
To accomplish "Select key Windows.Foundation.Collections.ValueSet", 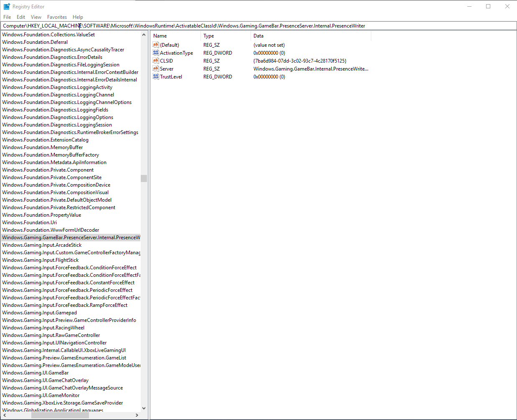I will tap(48, 35).
